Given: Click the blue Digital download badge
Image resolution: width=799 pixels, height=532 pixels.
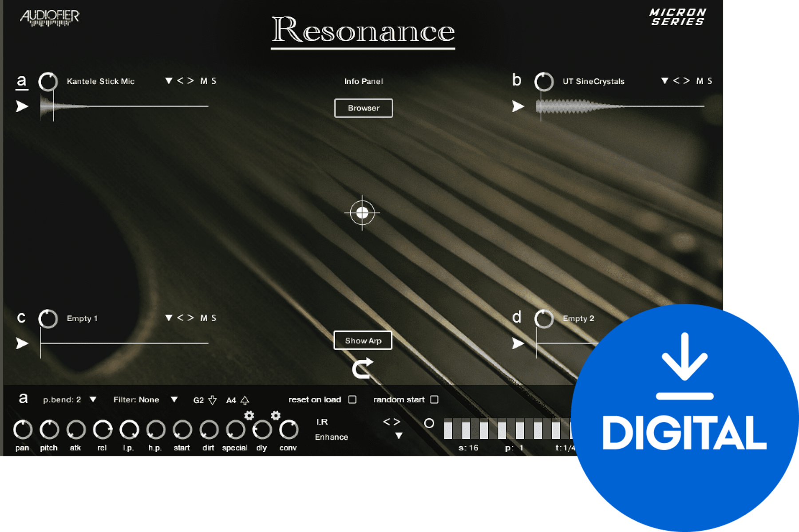Looking at the screenshot, I should 685,418.
